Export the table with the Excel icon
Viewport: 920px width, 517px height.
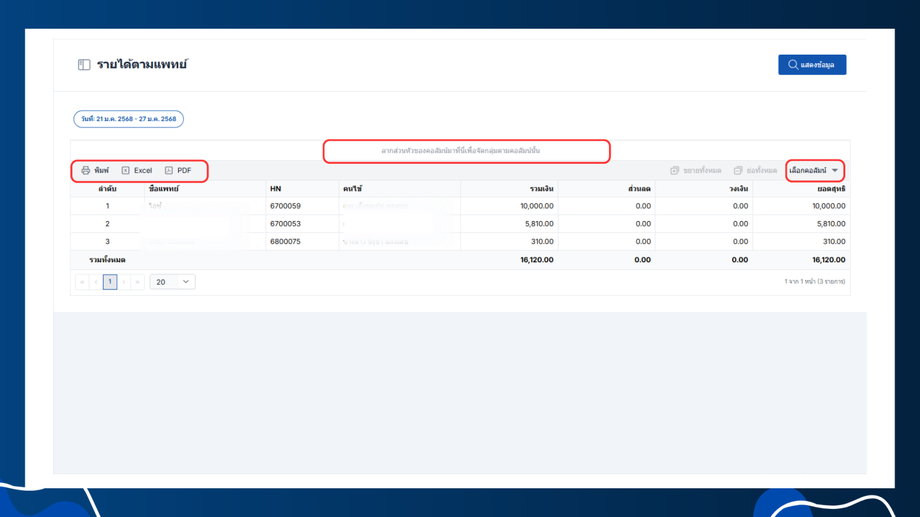[126, 170]
